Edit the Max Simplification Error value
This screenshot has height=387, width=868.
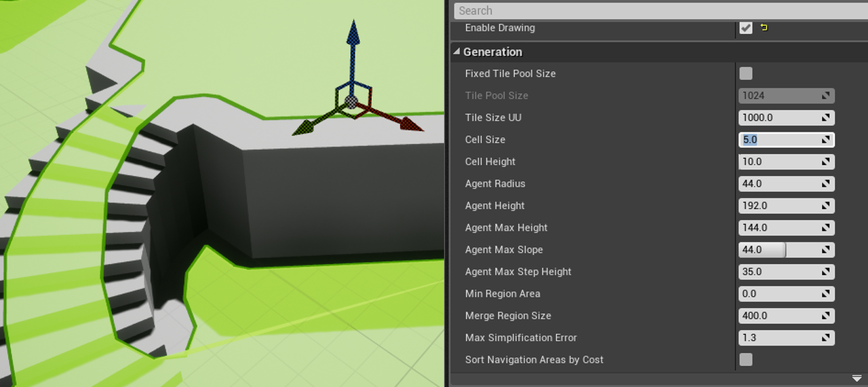(x=778, y=337)
